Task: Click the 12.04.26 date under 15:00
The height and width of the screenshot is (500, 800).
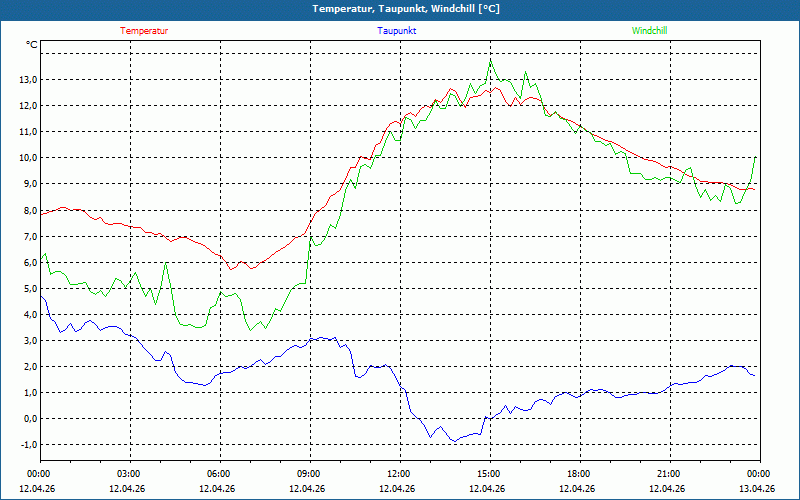Action: (x=487, y=488)
